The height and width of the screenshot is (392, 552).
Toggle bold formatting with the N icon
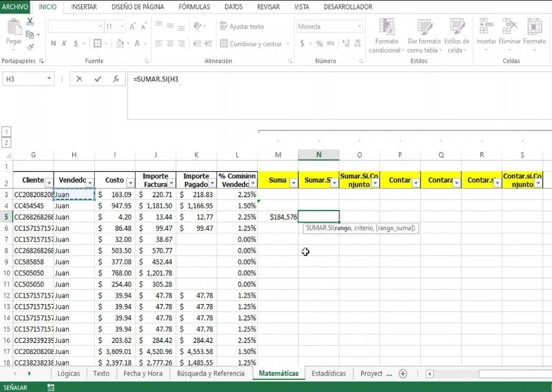click(54, 43)
